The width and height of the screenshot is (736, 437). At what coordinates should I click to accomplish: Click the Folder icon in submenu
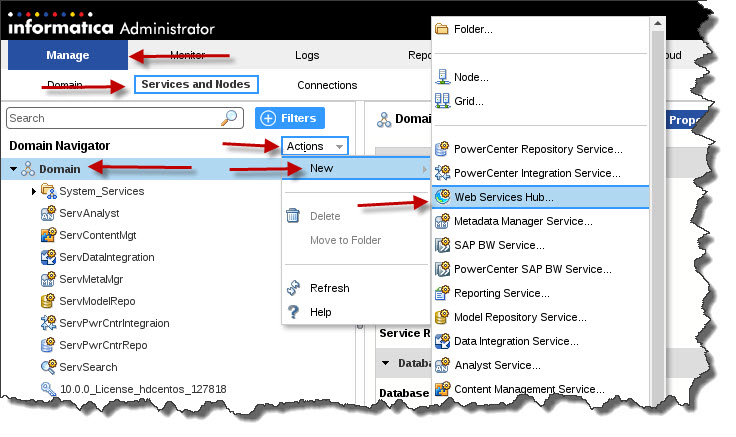click(442, 29)
